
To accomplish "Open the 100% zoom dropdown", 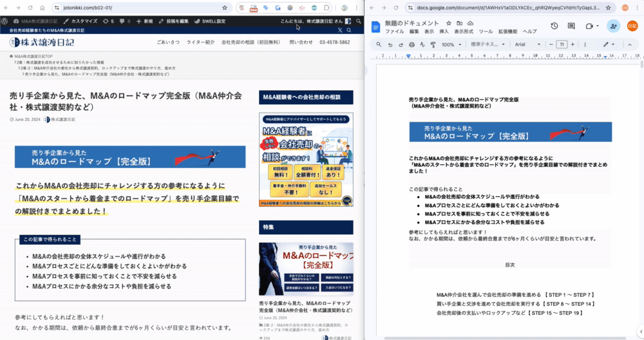I will tap(451, 44).
